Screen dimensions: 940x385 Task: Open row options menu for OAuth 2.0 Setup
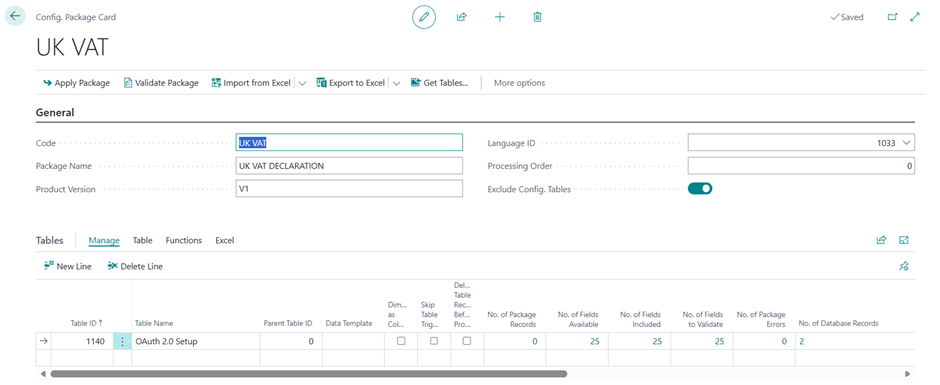pos(122,341)
